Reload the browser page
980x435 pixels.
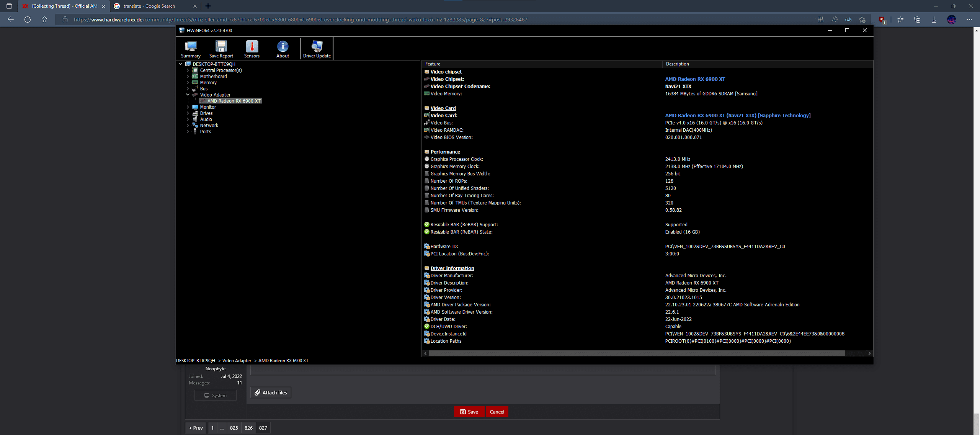[28, 20]
